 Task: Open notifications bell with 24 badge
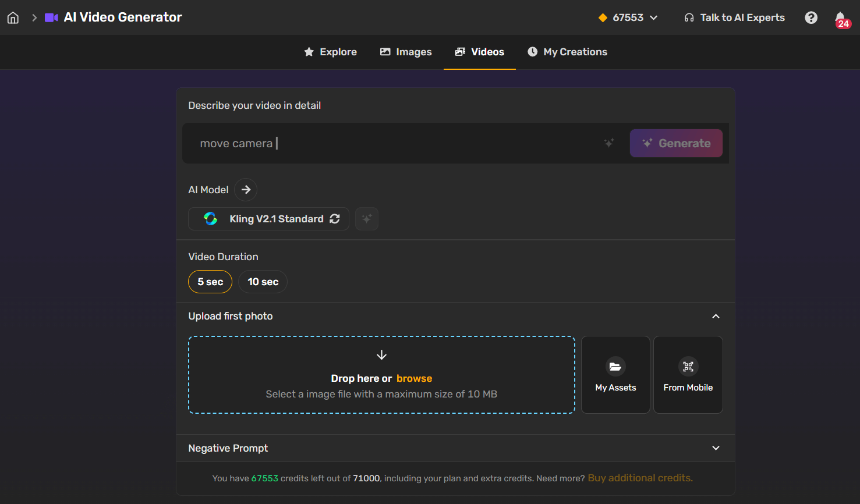(x=841, y=19)
